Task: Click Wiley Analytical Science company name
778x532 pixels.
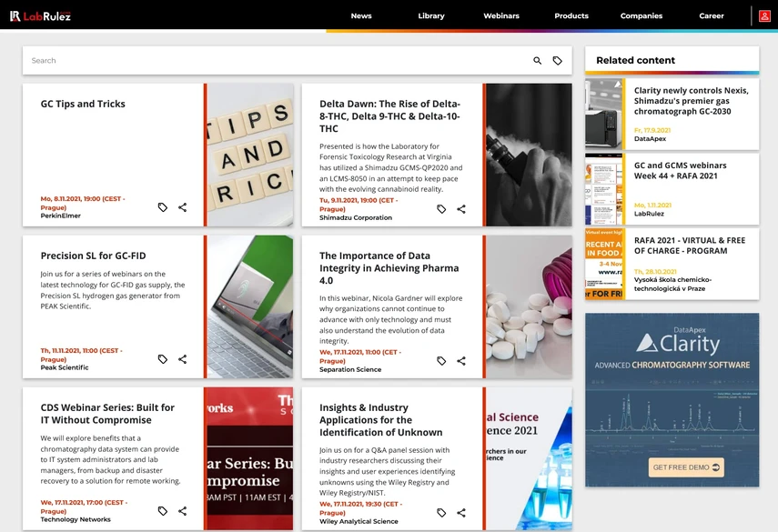Action: click(x=359, y=522)
